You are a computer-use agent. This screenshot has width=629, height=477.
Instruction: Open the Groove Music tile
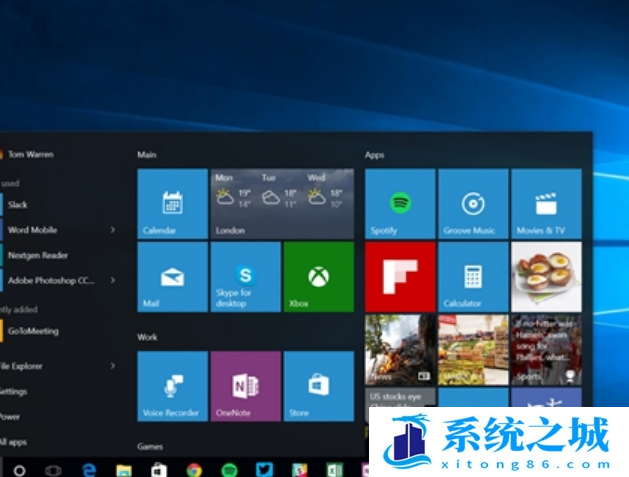[x=473, y=204]
